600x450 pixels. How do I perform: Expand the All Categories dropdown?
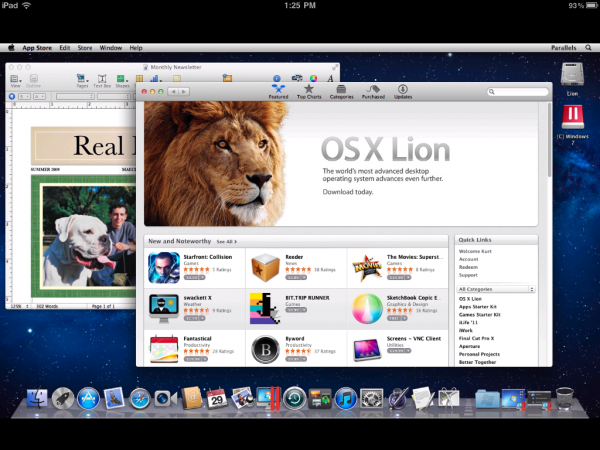tap(496, 289)
